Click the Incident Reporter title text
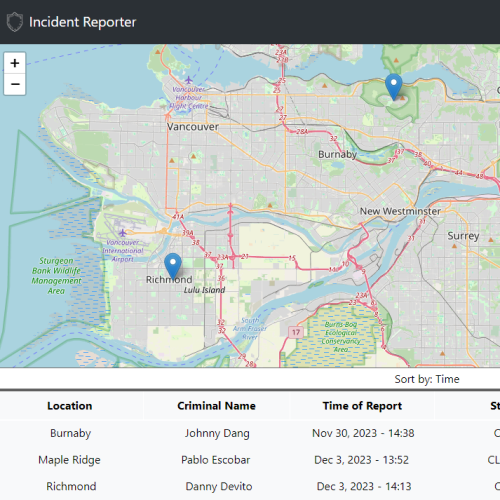The image size is (500, 500). [82, 22]
